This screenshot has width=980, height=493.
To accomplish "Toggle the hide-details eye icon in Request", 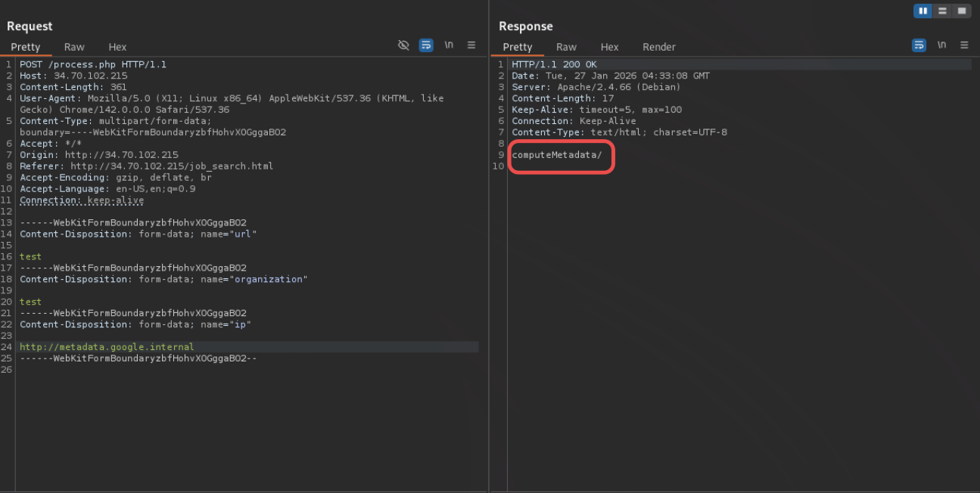I will click(403, 45).
